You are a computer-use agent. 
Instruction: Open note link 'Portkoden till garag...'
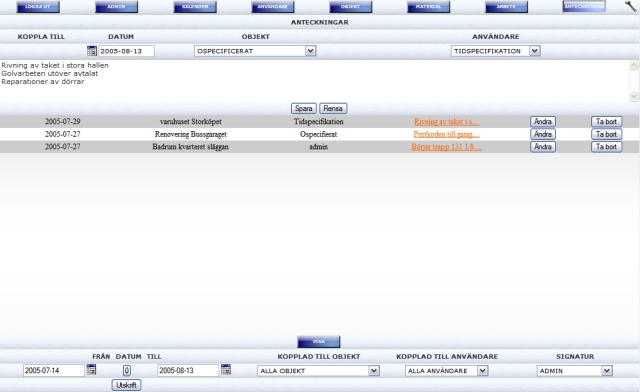click(447, 134)
